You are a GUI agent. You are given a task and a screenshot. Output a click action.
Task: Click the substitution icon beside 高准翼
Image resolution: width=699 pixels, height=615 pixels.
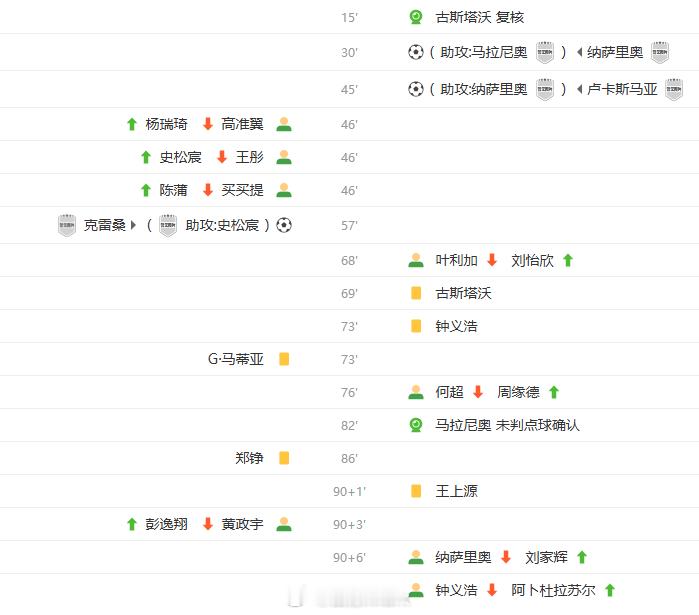[284, 124]
